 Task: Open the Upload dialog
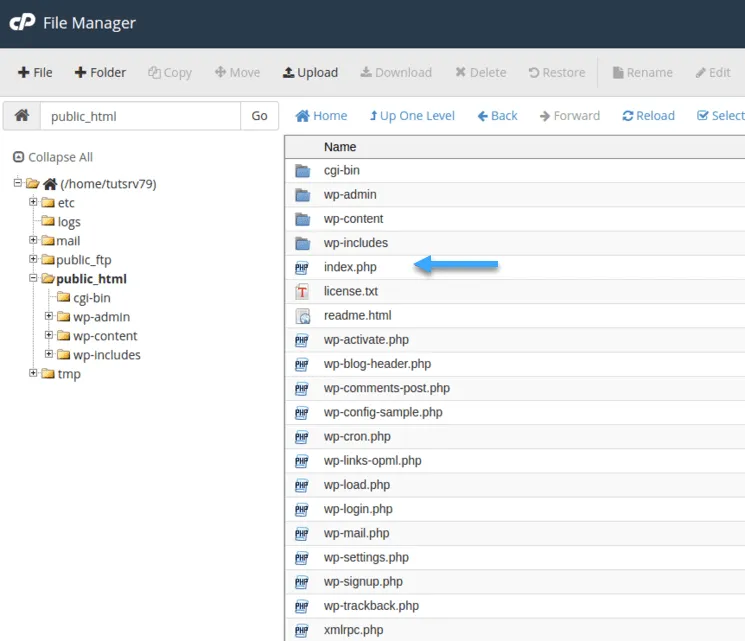pos(310,72)
